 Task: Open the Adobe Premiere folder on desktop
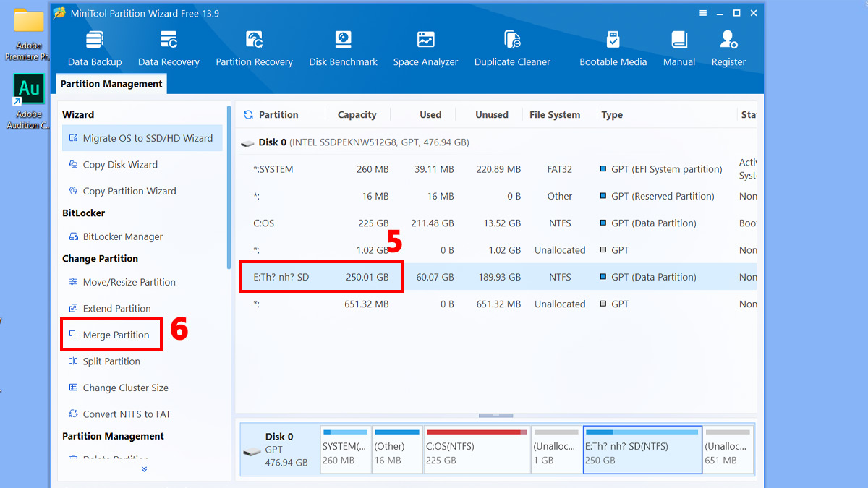coord(29,34)
